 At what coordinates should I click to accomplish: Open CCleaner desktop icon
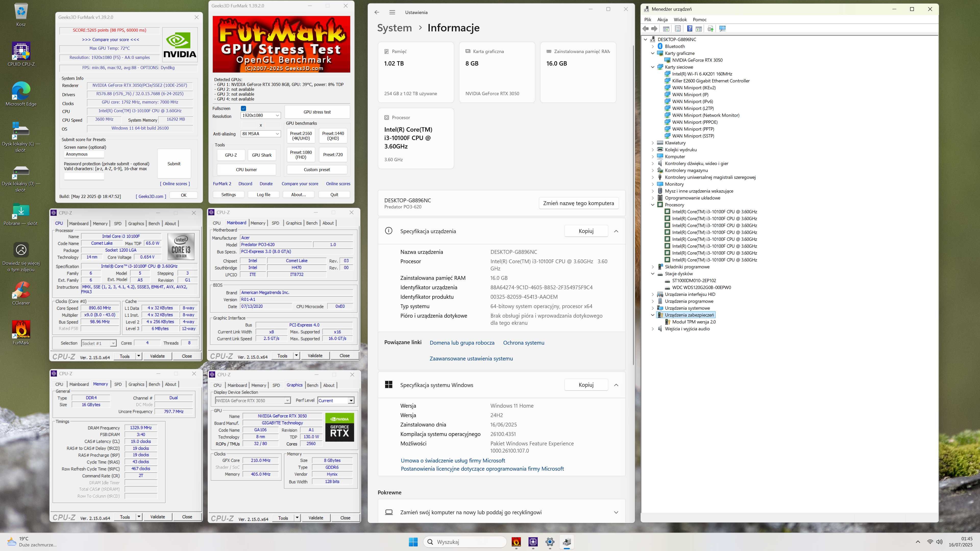(21, 294)
